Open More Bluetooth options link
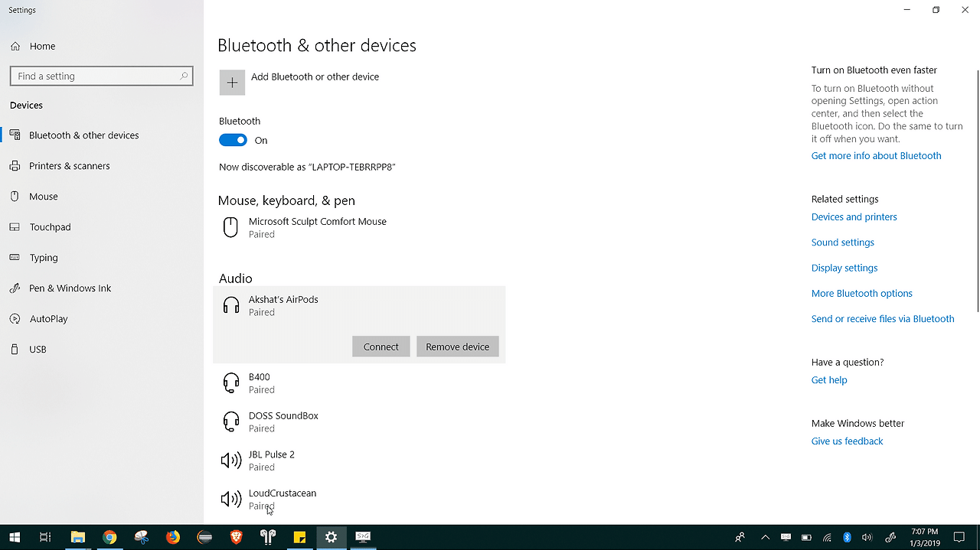 coord(861,294)
